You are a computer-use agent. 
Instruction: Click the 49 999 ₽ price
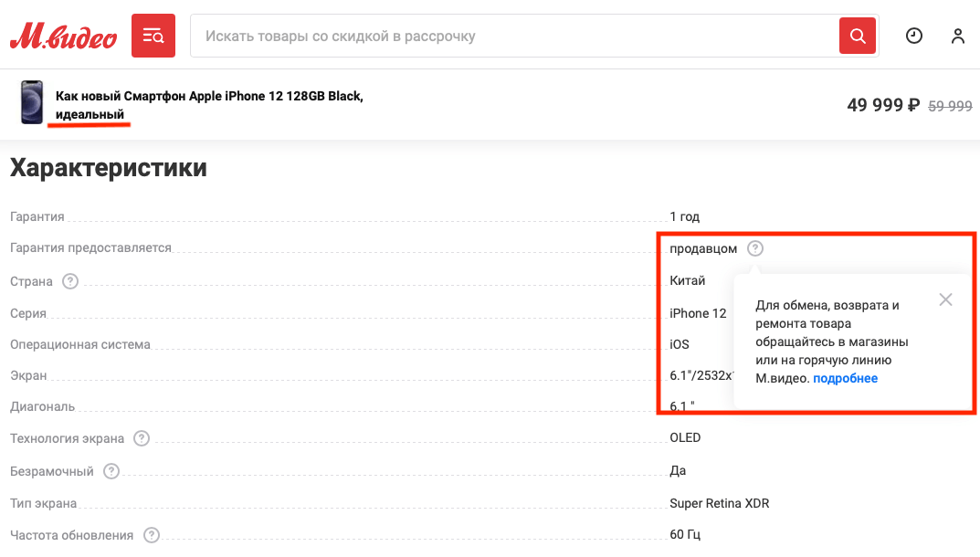(882, 105)
